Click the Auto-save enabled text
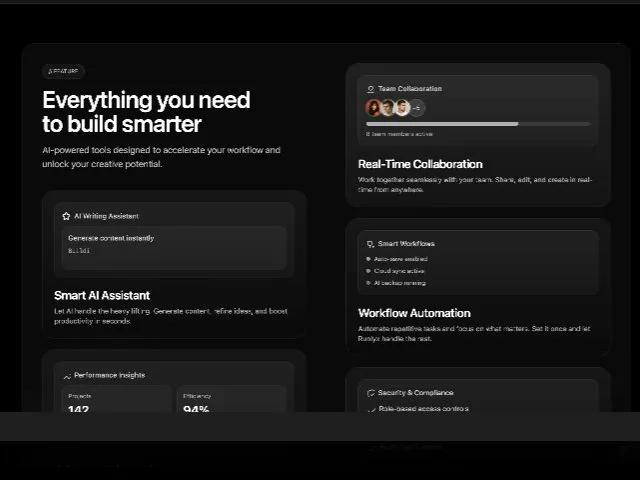Viewport: 640px width, 480px height. (400, 259)
